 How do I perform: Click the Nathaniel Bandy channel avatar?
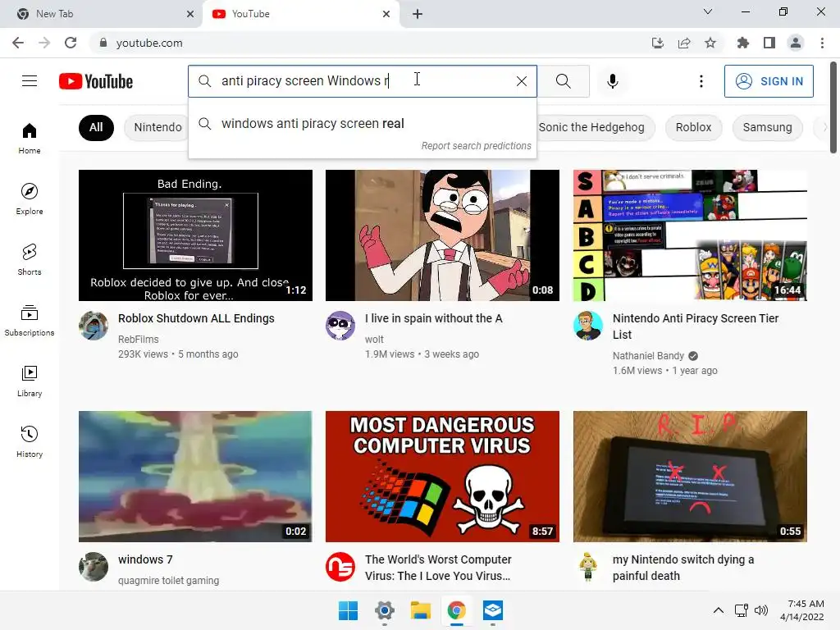tap(587, 326)
